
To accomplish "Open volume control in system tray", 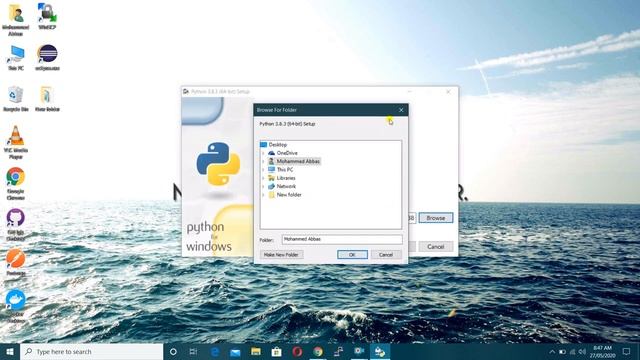I will click(x=582, y=351).
